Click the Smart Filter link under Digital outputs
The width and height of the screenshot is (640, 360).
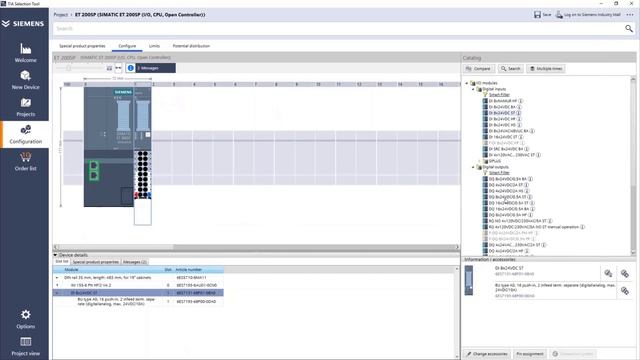click(x=499, y=173)
